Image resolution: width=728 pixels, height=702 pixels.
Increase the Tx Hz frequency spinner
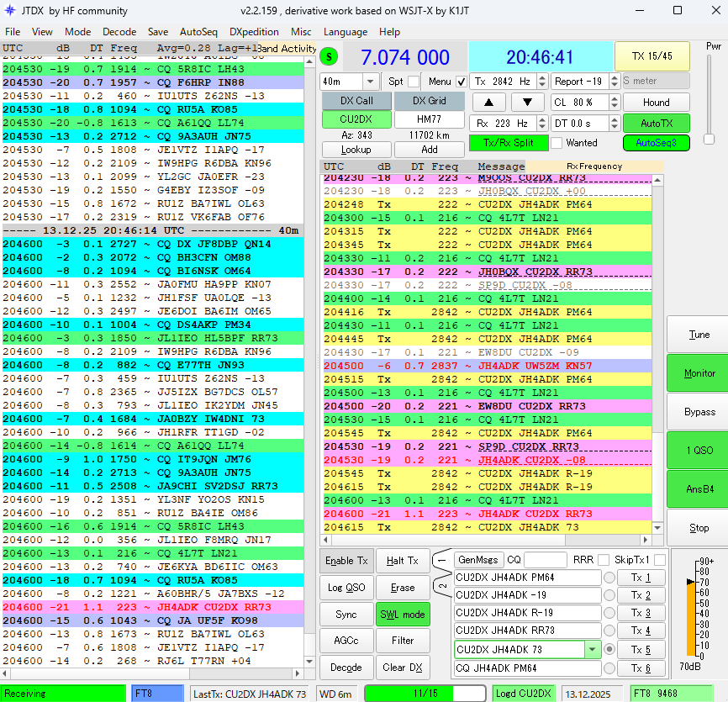[x=542, y=78]
